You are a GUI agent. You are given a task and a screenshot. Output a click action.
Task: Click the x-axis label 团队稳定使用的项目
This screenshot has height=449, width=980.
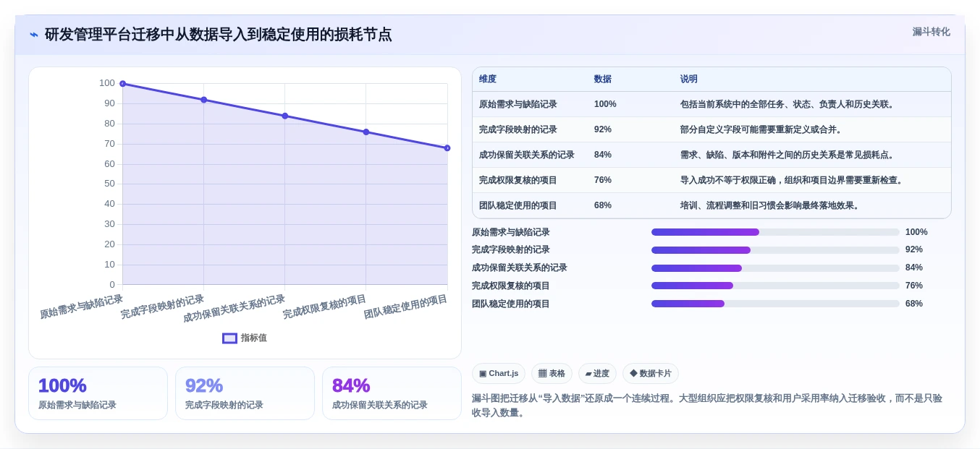click(405, 307)
